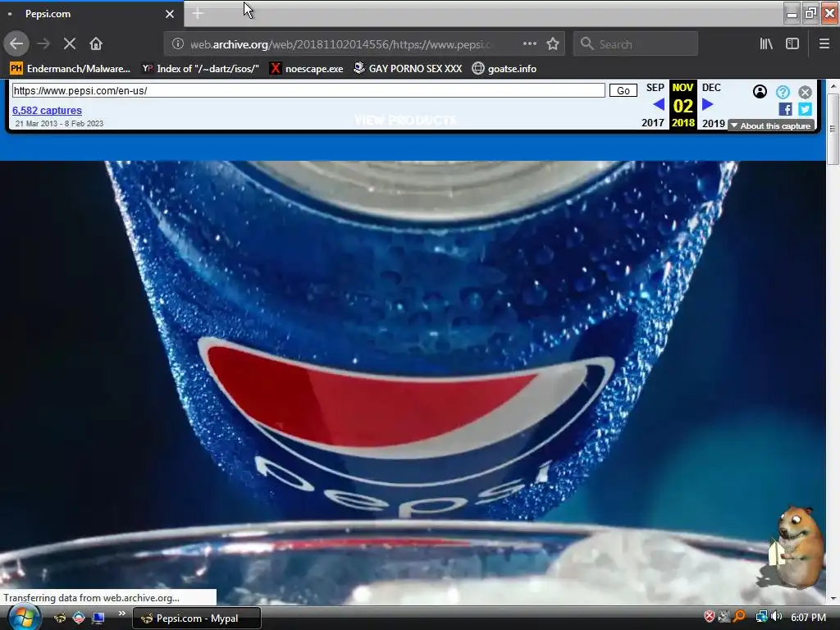Viewport: 840px width, 630px height.
Task: Go back to the previous page
Action: coord(16,44)
